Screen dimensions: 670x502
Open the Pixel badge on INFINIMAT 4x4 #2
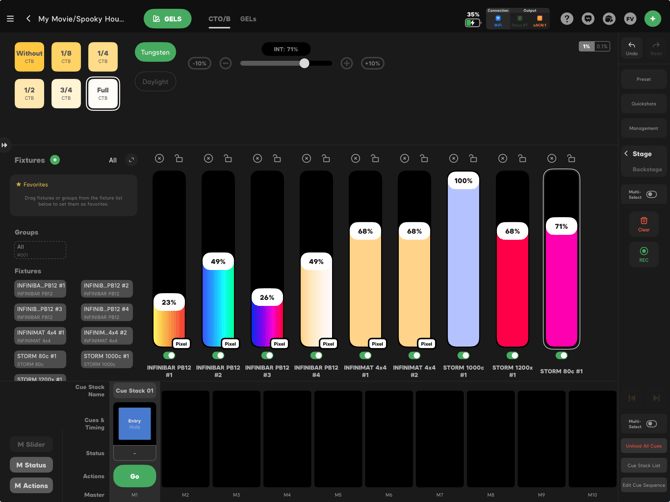point(427,343)
